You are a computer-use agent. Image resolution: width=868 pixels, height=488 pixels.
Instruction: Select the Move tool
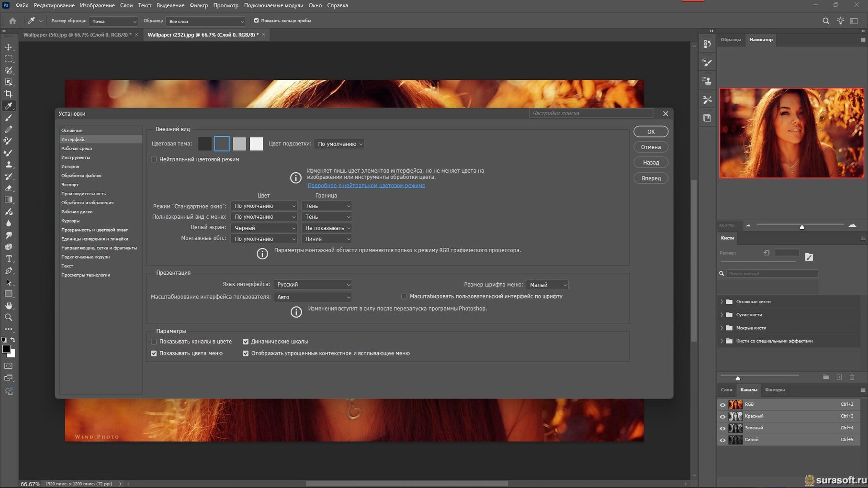(x=9, y=47)
